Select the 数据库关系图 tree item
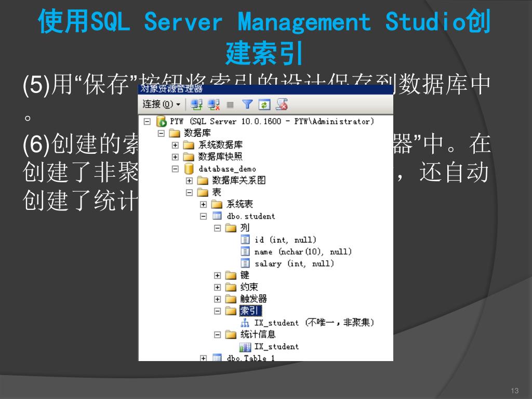 pos(239,180)
